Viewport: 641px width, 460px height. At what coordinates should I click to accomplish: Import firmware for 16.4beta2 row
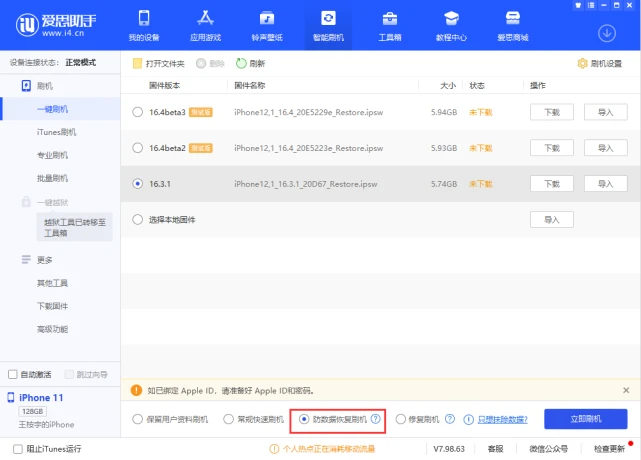pyautogui.click(x=605, y=148)
